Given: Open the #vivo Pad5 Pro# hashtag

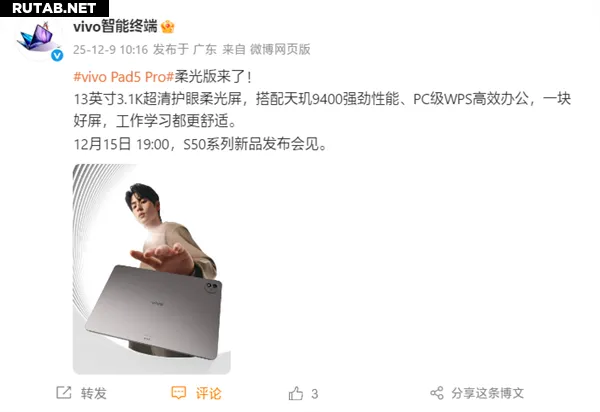Looking at the screenshot, I should [124, 77].
